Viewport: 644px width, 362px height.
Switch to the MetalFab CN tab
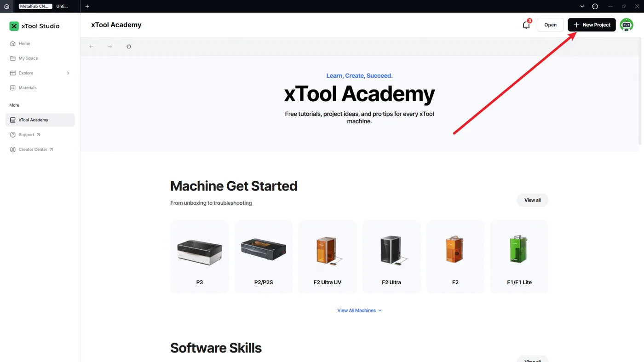point(35,6)
